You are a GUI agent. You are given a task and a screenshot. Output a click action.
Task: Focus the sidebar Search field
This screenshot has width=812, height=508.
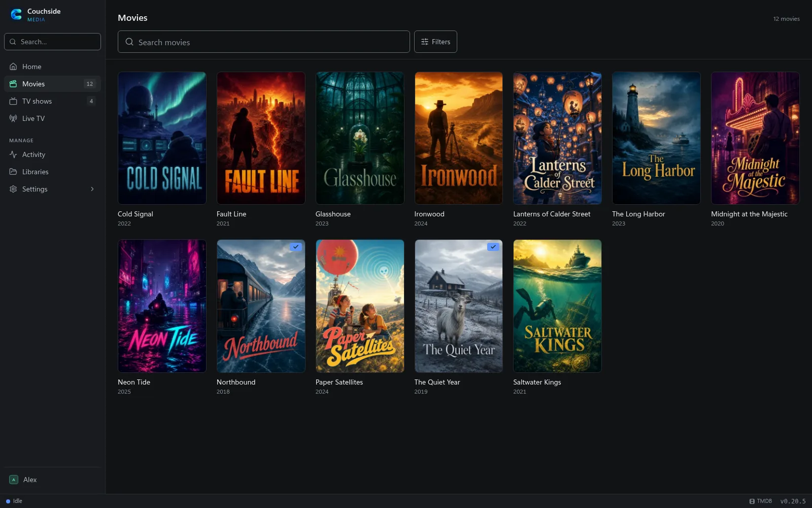[52, 42]
